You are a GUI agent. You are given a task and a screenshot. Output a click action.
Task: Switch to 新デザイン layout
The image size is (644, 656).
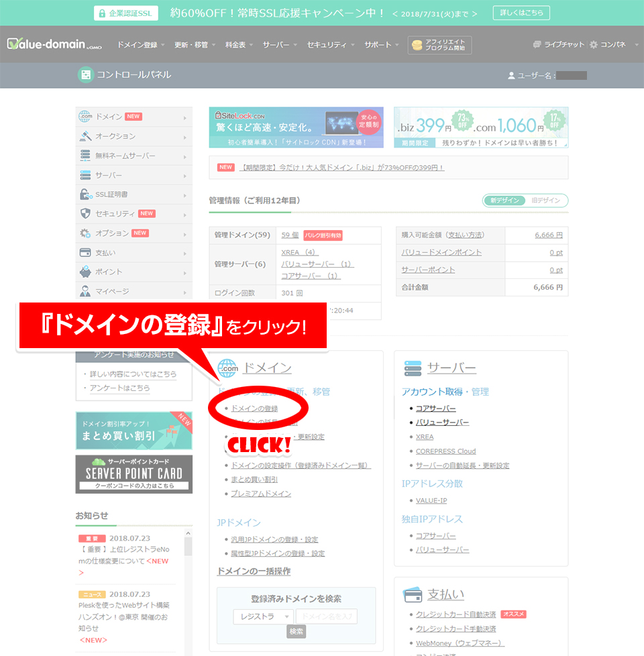504,201
